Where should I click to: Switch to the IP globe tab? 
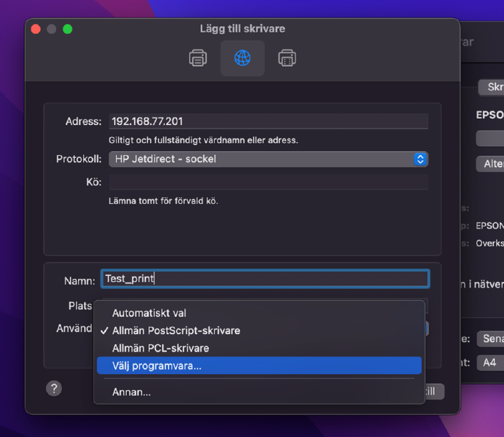coord(242,58)
